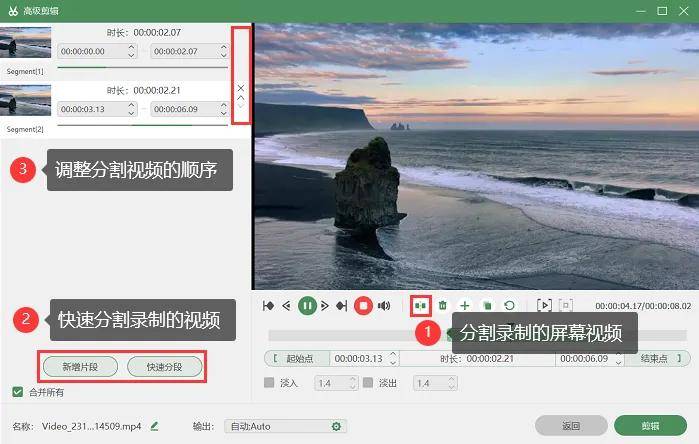Move Segment[2] up with the chevron
Image resolution: width=699 pixels, height=444 pixels.
point(241,97)
